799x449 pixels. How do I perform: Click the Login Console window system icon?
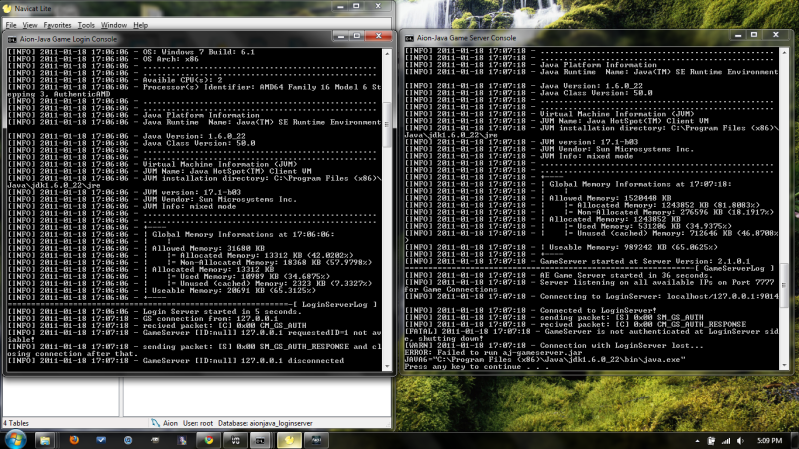click(12, 40)
